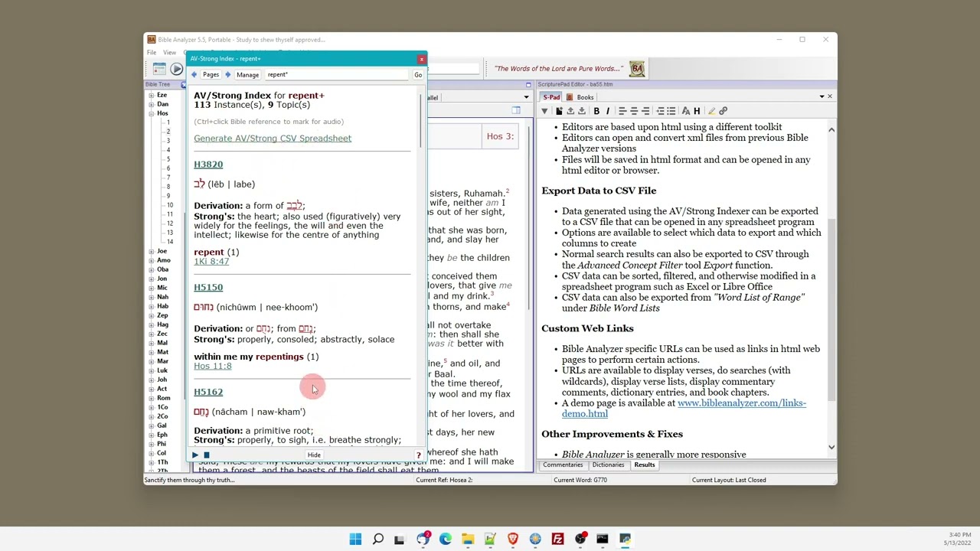Click the indent icon in ScripturePad
980x551 pixels.
pyautogui.click(x=660, y=111)
